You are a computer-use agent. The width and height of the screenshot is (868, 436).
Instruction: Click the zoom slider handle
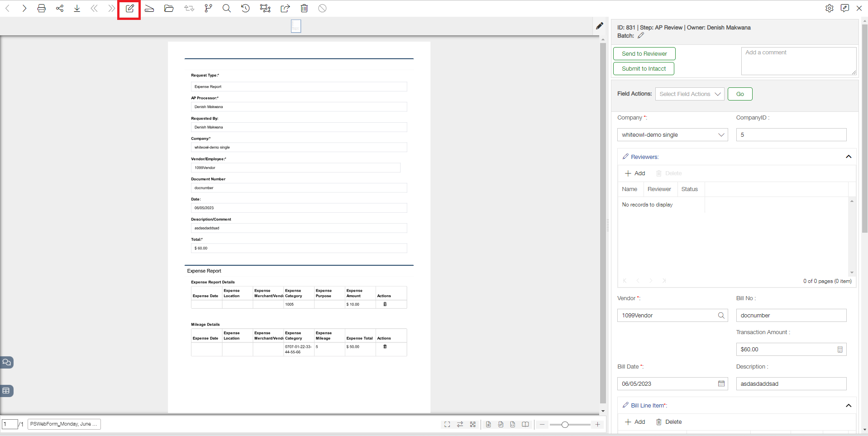point(565,425)
